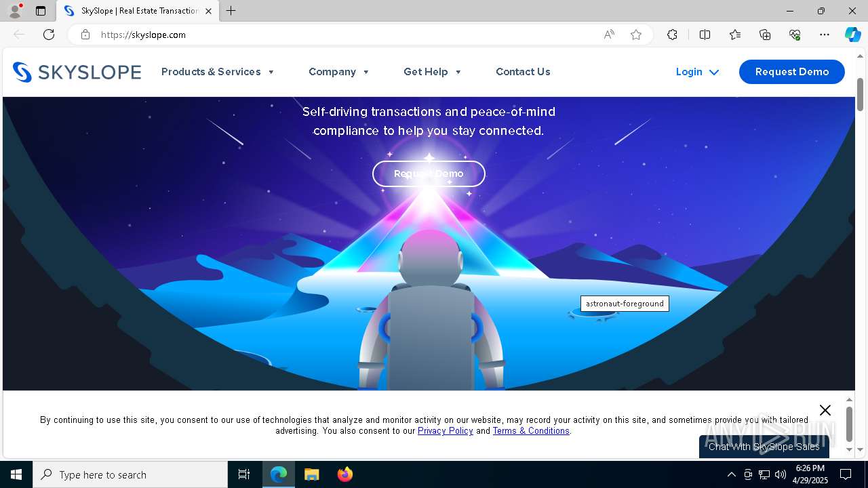Expand the Get Help menu
The width and height of the screenshot is (868, 488).
(433, 72)
